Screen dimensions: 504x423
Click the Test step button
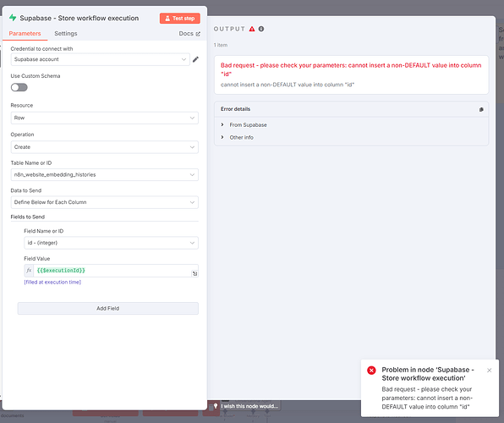(x=179, y=19)
